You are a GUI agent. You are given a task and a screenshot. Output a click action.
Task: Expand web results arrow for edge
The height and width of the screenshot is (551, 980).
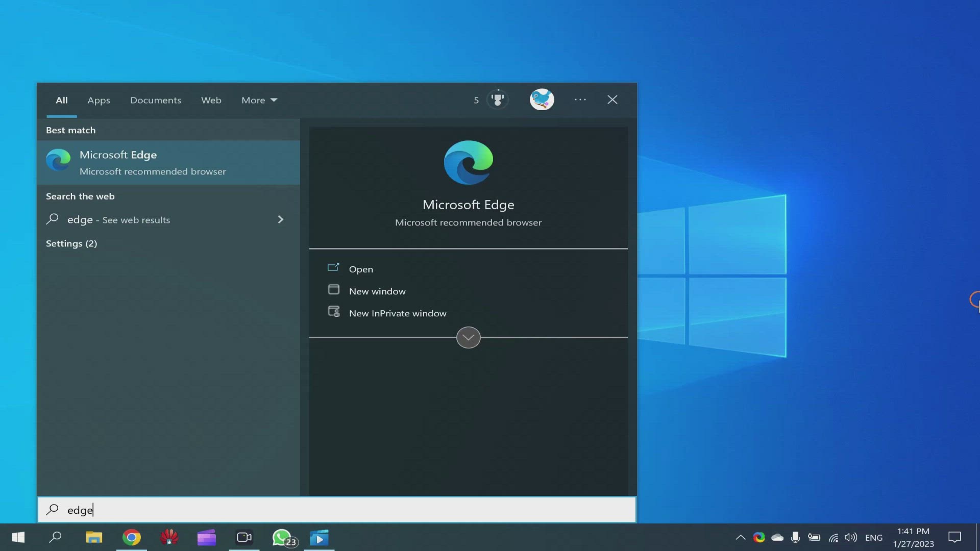tap(280, 219)
